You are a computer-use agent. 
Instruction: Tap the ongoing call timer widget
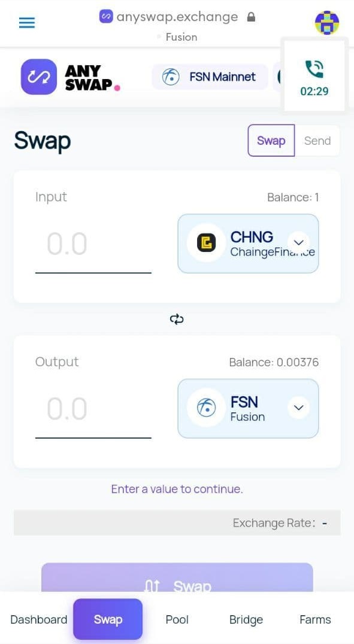pyautogui.click(x=314, y=75)
